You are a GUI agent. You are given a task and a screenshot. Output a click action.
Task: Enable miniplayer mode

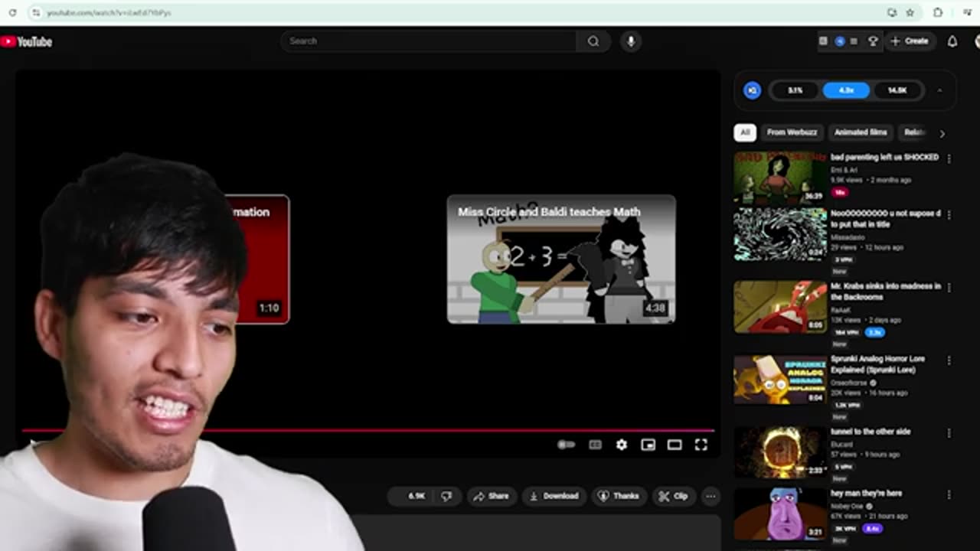point(648,445)
